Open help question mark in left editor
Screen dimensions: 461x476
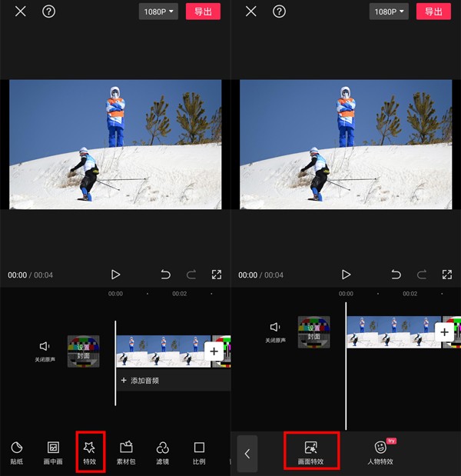pos(48,12)
